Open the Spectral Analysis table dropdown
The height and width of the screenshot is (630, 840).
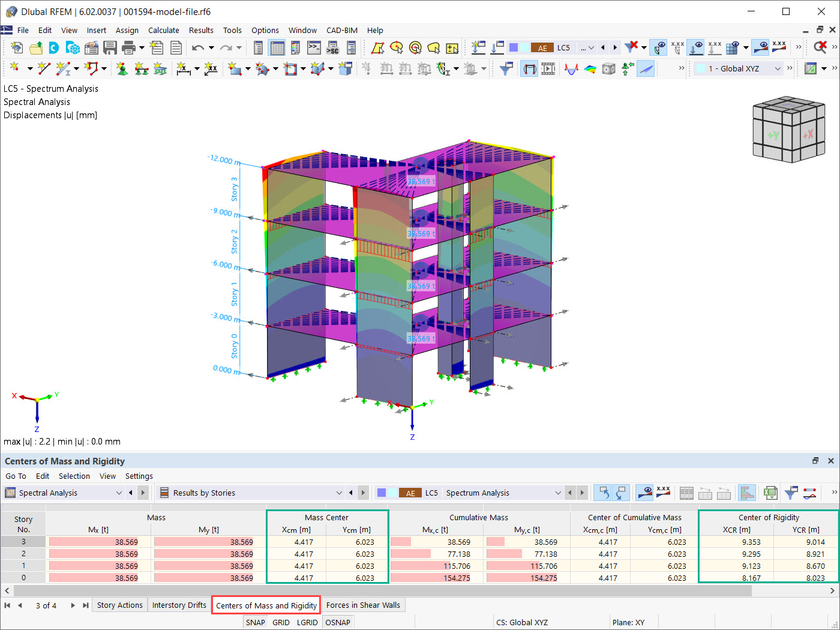[119, 493]
